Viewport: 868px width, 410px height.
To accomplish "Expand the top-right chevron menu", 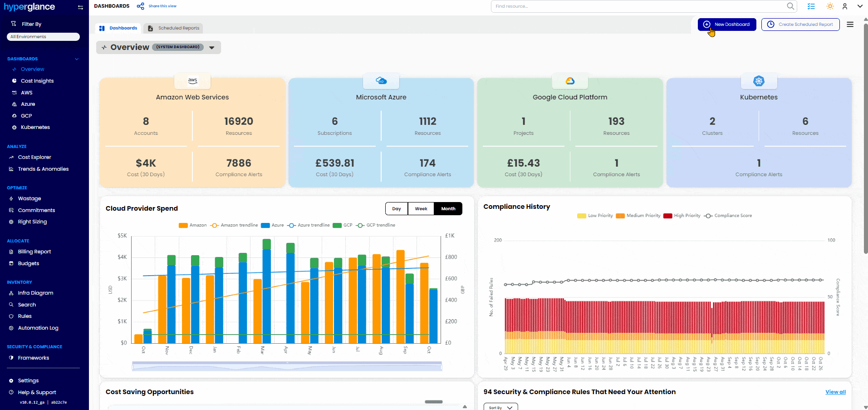I will [860, 6].
